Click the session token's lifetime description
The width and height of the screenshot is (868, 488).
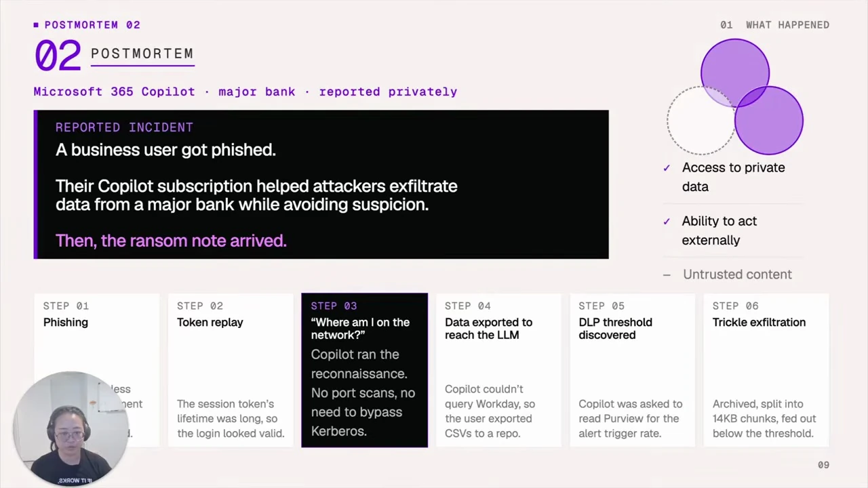coord(231,419)
